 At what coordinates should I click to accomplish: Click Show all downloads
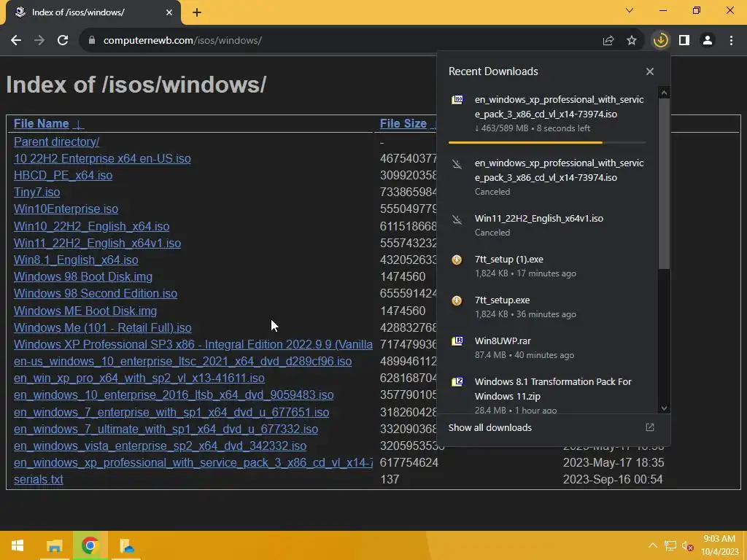(489, 427)
